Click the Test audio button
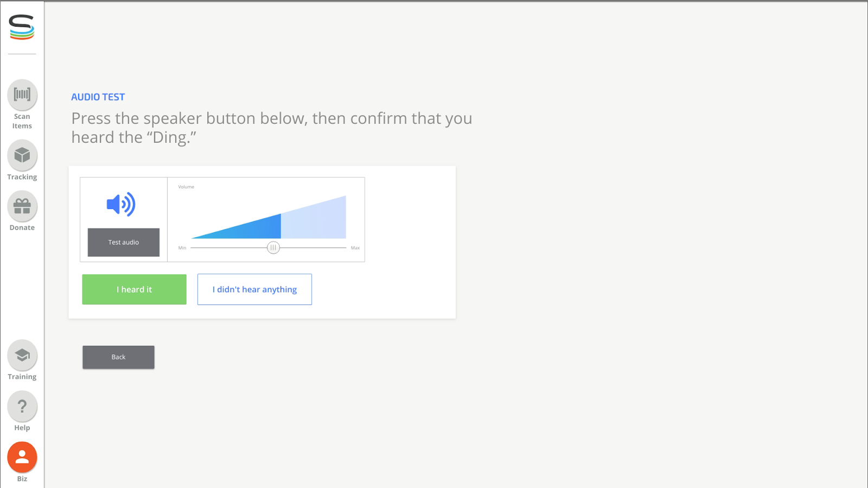This screenshot has width=868, height=488. 124,242
